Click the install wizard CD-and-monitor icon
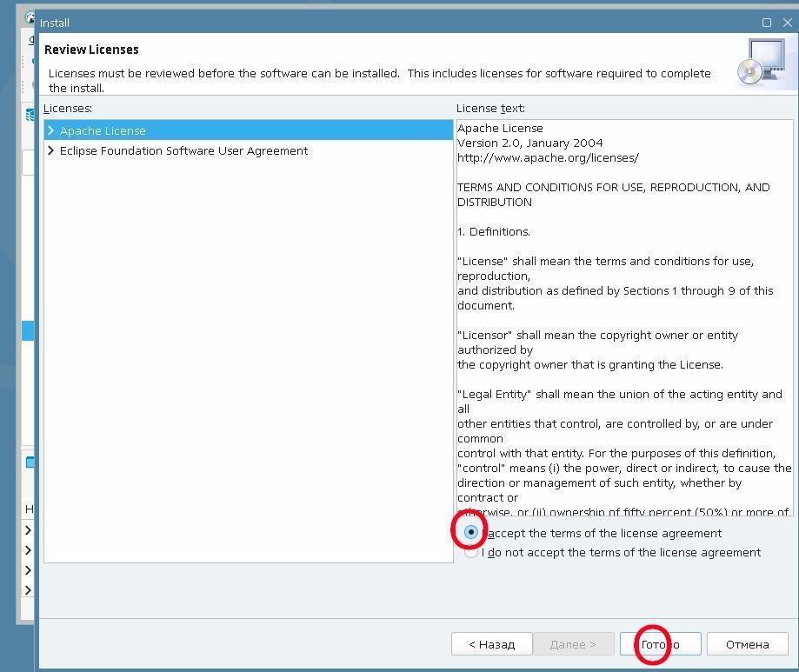 760,63
